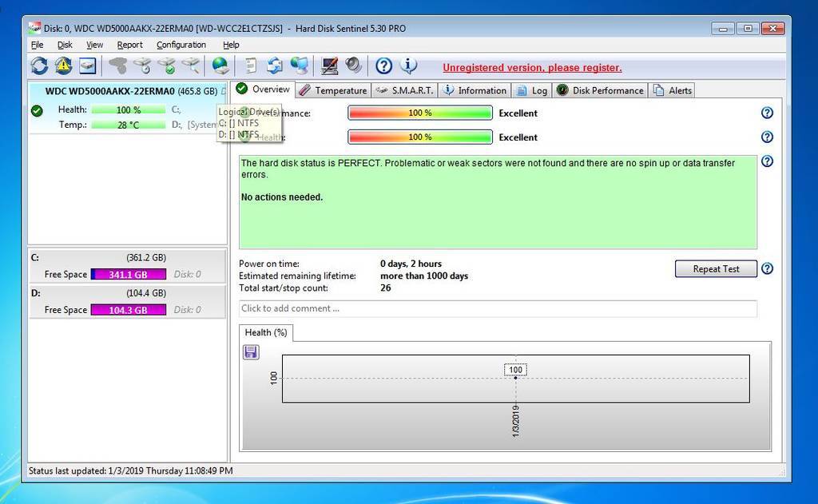Click the blue question mark toolbar icon
This screenshot has height=504, width=818.
pos(384,65)
